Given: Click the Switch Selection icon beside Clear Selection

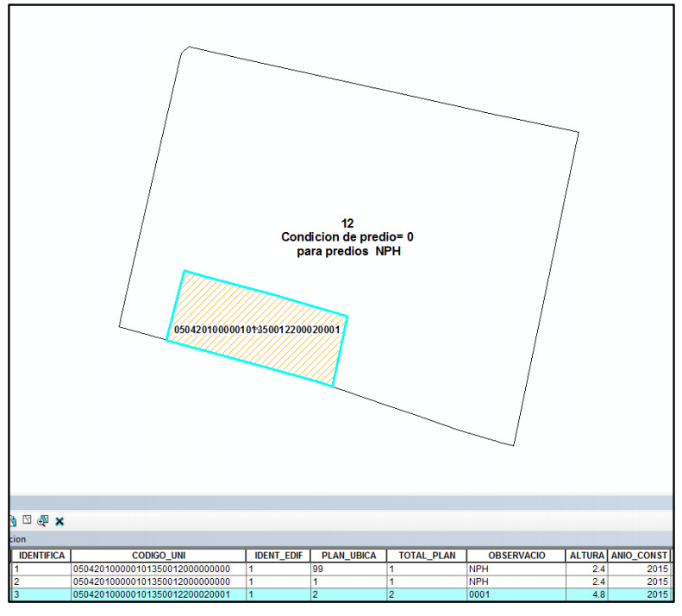Looking at the screenshot, I should coord(13,520).
